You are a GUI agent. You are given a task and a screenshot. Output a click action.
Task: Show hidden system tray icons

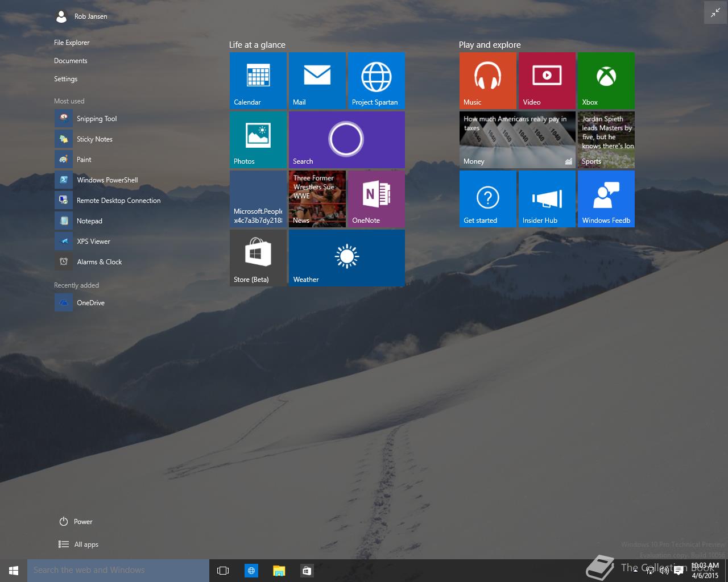[x=635, y=571]
